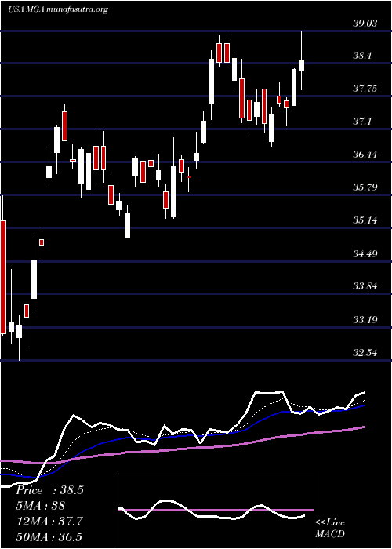Click the 35.14 price axis label
The width and height of the screenshot is (392, 549).
tap(365, 220)
